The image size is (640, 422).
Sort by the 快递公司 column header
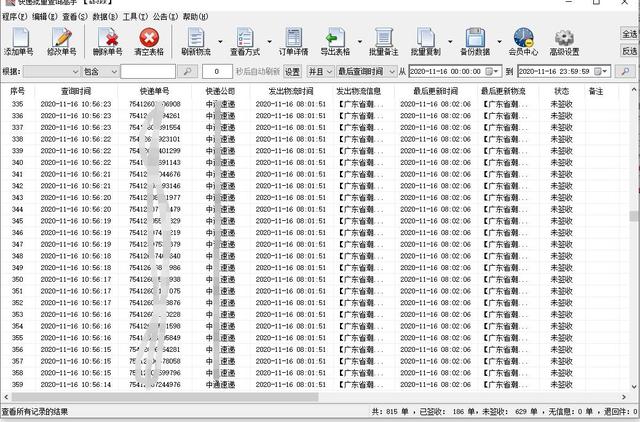coord(220,91)
